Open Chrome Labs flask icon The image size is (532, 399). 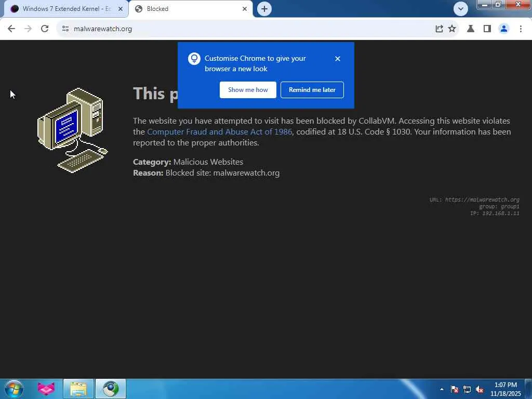pos(471,29)
